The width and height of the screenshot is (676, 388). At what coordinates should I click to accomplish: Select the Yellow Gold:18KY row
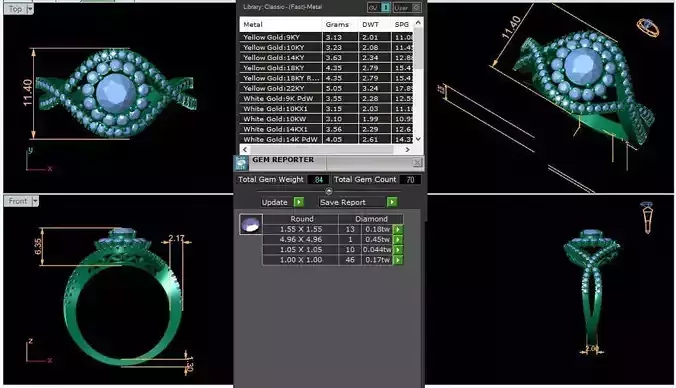click(326, 68)
